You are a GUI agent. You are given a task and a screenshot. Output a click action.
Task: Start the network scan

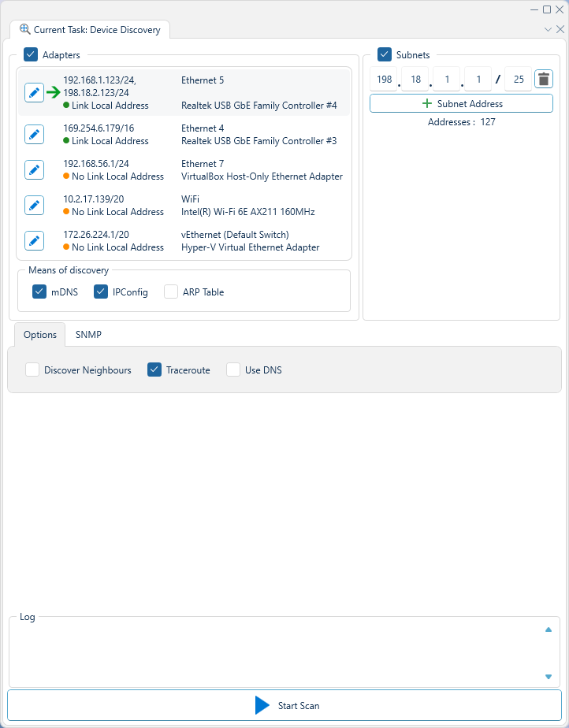[284, 705]
